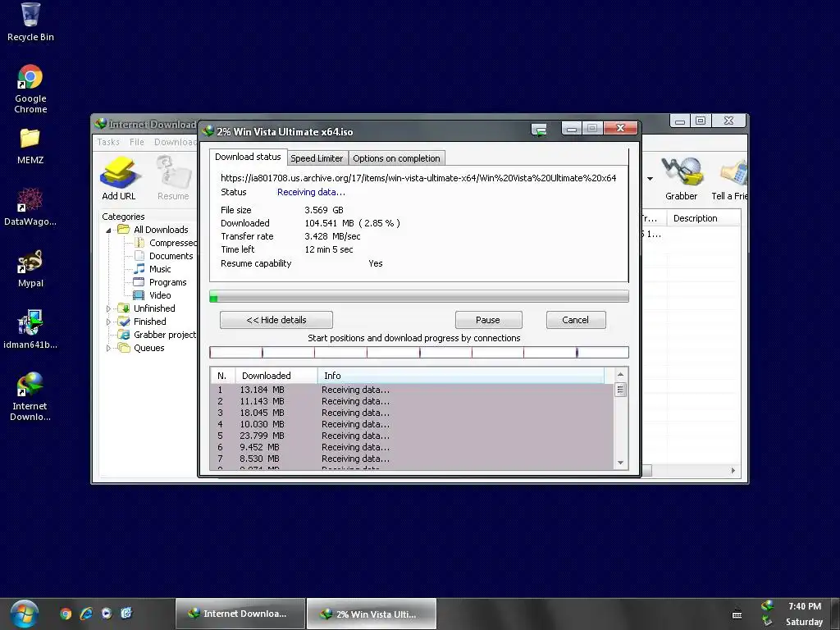Sort by the Downloaded column header
840x630 pixels.
(276, 376)
